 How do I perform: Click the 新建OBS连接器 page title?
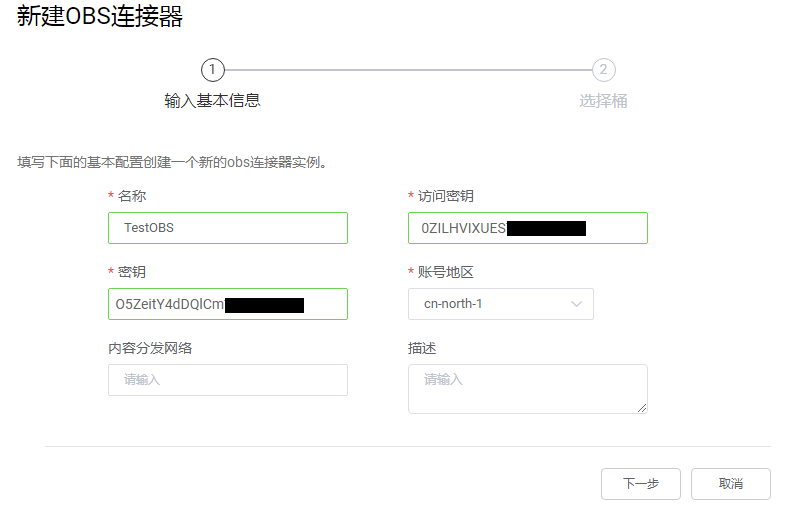100,16
